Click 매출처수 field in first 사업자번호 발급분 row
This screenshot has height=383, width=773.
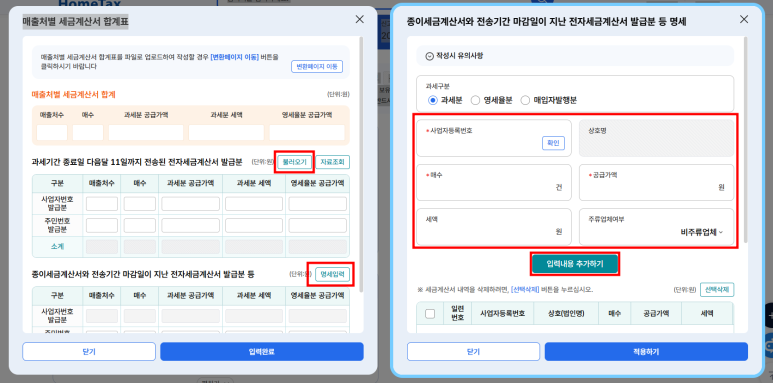[x=102, y=204]
